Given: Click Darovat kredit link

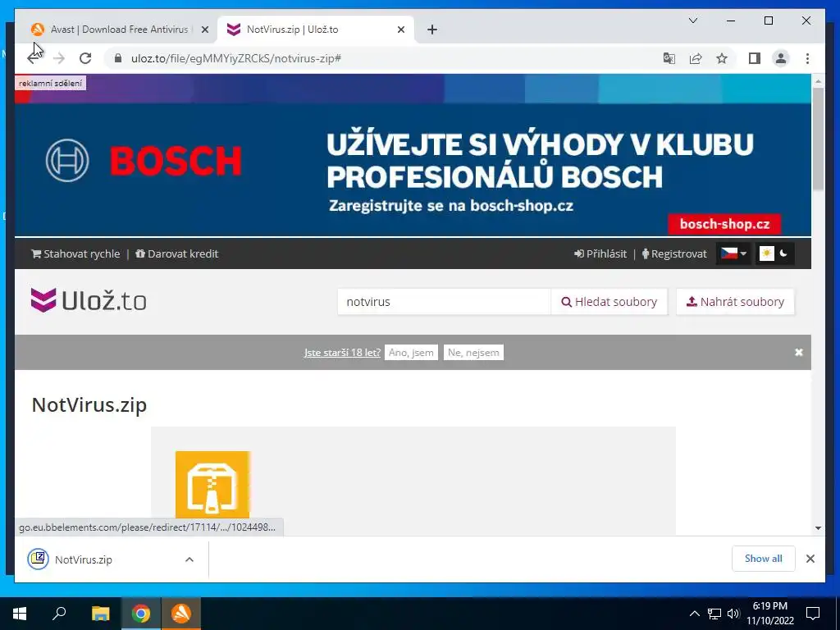Looking at the screenshot, I should 177,254.
